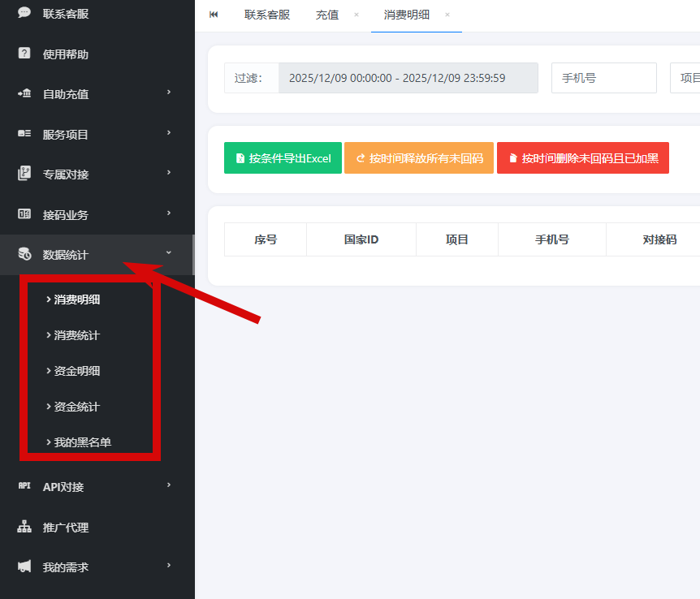700x599 pixels.
Task: Expand the 自助充值 menu arrow
Action: (x=169, y=92)
